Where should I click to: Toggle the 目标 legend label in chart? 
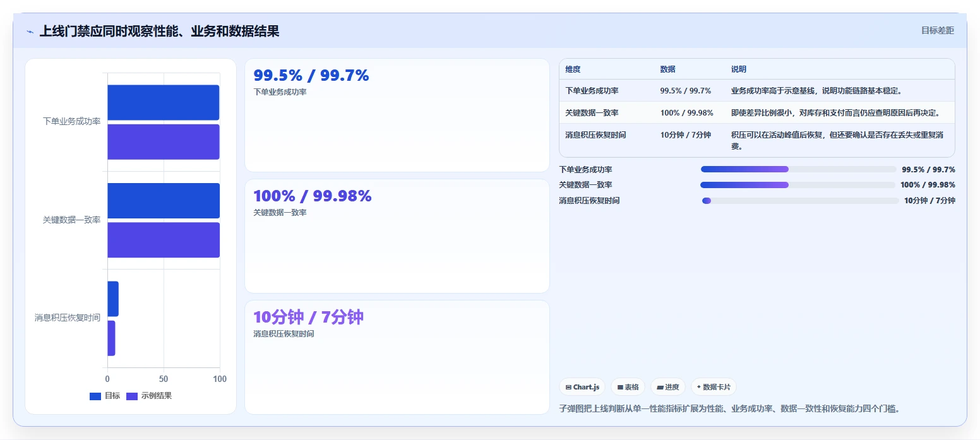(x=112, y=396)
